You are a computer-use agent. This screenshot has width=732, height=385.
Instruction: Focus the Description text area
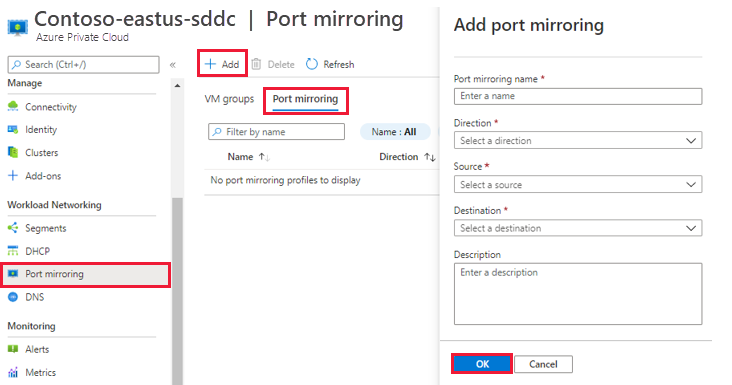pos(578,294)
